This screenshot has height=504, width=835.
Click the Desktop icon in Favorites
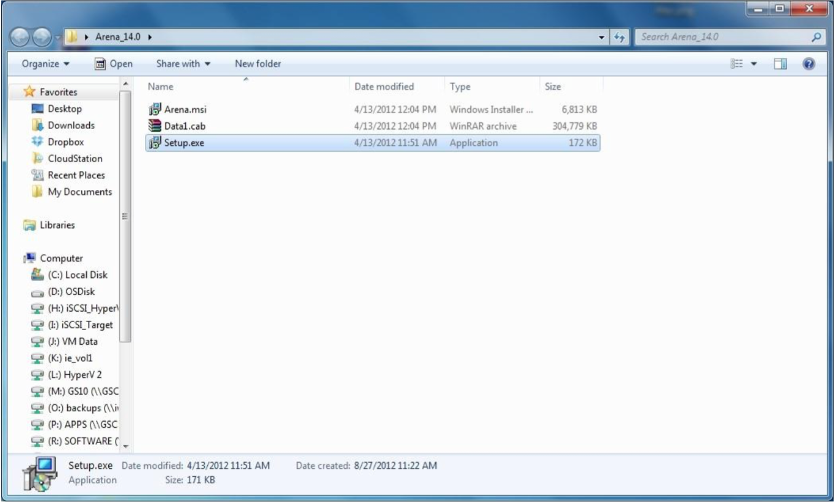click(x=36, y=109)
